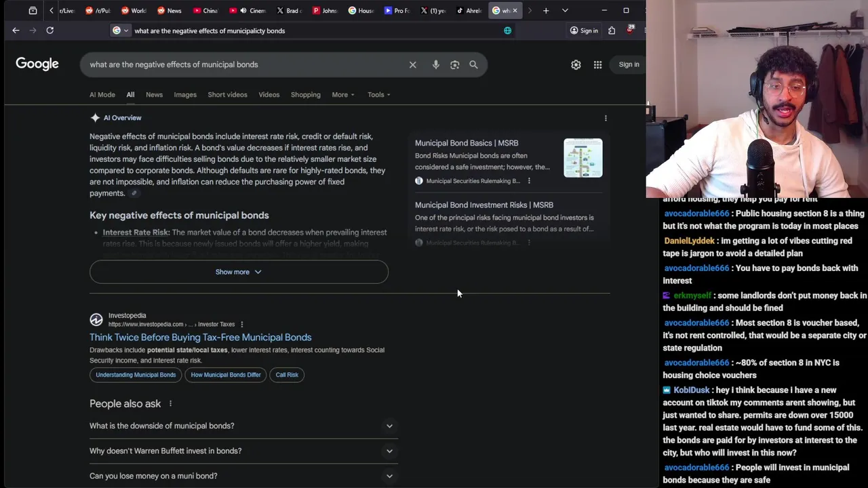Reload the page with the refresh icon
This screenshot has height=488, width=868.
pyautogui.click(x=50, y=30)
